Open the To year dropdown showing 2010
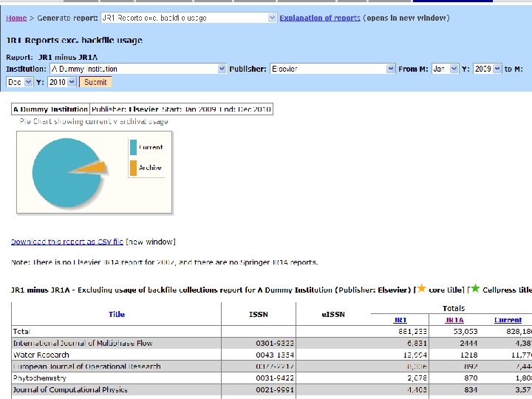 click(x=62, y=82)
